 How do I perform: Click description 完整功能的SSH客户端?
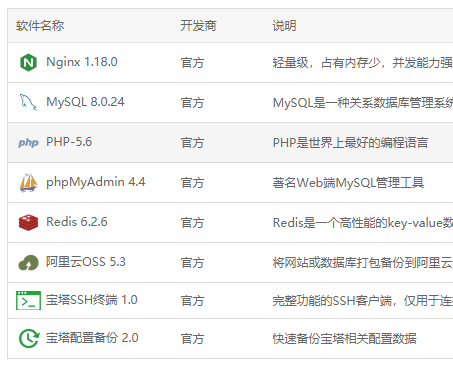(332, 301)
